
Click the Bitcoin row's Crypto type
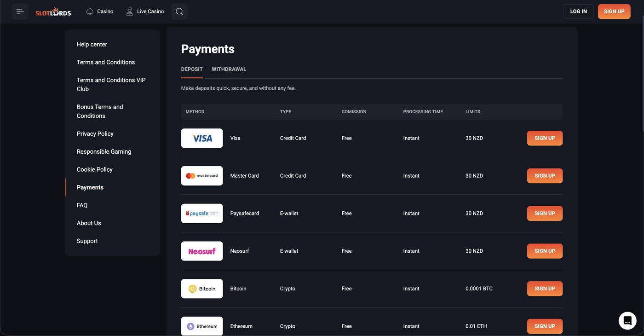click(288, 289)
